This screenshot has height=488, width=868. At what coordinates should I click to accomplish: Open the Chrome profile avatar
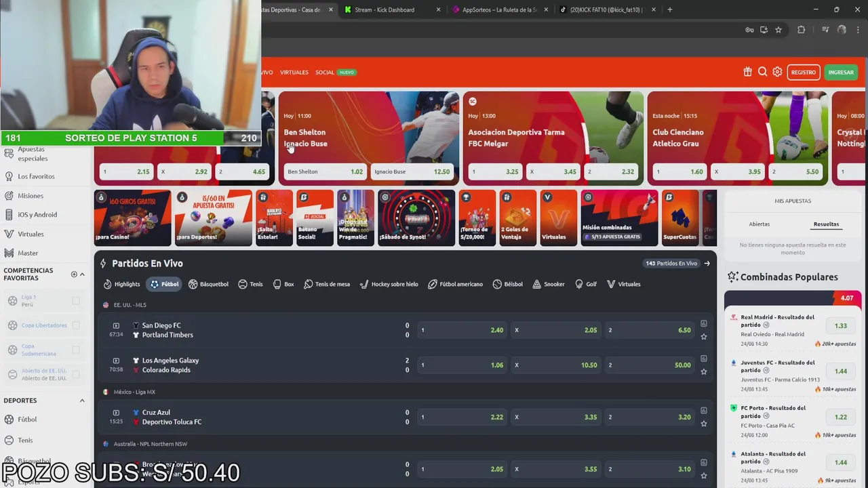pos(842,30)
